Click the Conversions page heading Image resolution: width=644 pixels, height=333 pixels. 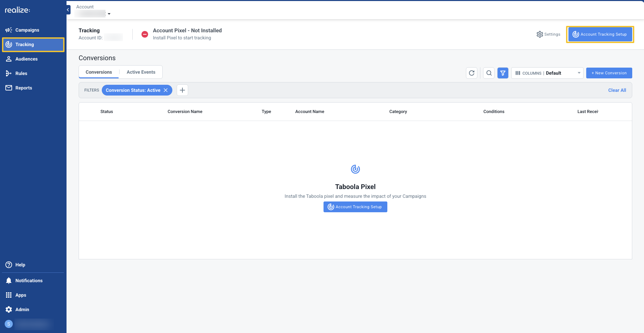click(x=97, y=58)
